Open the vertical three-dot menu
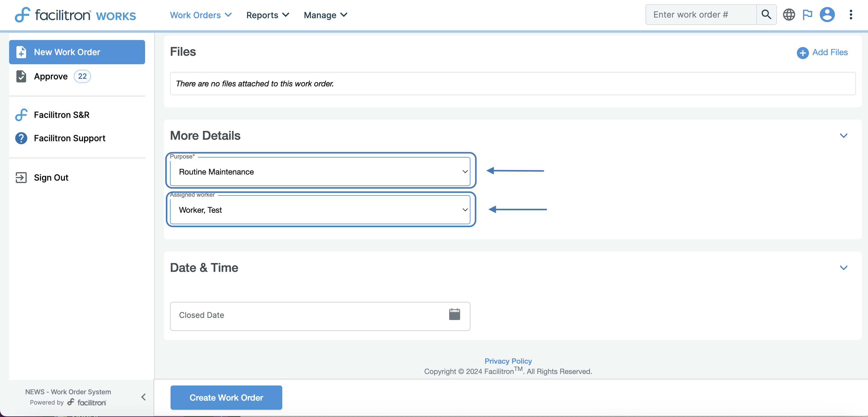Viewport: 868px width, 417px height. [850, 15]
